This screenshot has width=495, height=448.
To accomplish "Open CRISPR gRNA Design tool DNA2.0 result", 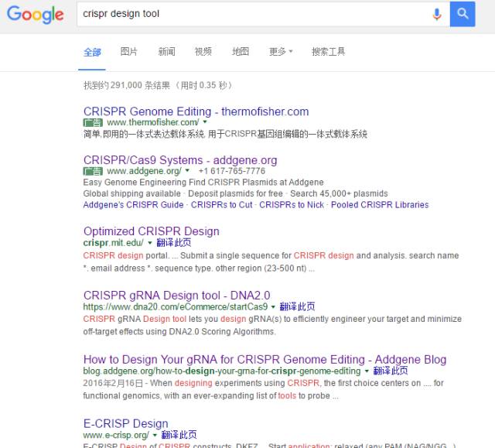I will click(x=177, y=296).
